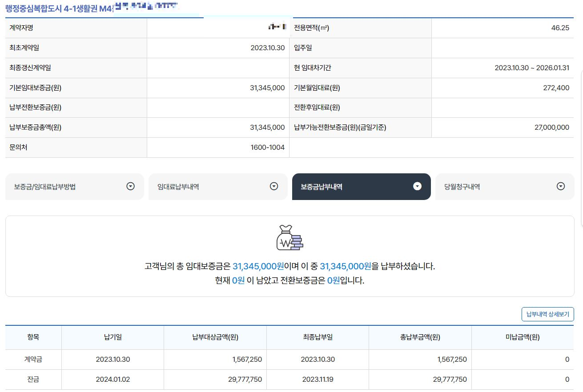Expand chevron on 임대료납부내역 tab

pyautogui.click(x=274, y=187)
